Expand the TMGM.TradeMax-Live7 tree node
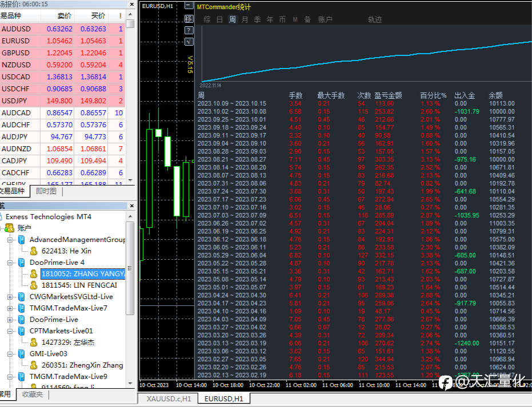 (10, 309)
